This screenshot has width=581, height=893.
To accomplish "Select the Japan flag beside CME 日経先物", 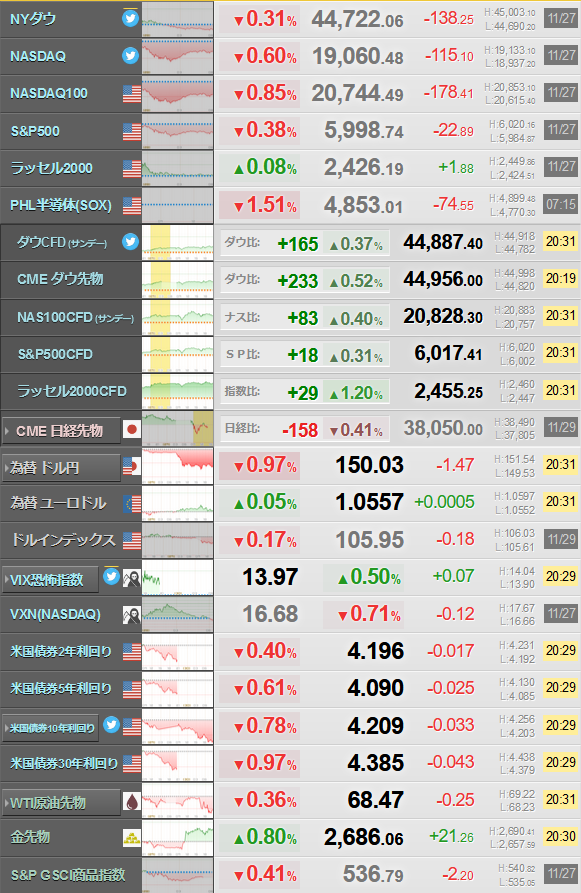I will click(x=132, y=429).
